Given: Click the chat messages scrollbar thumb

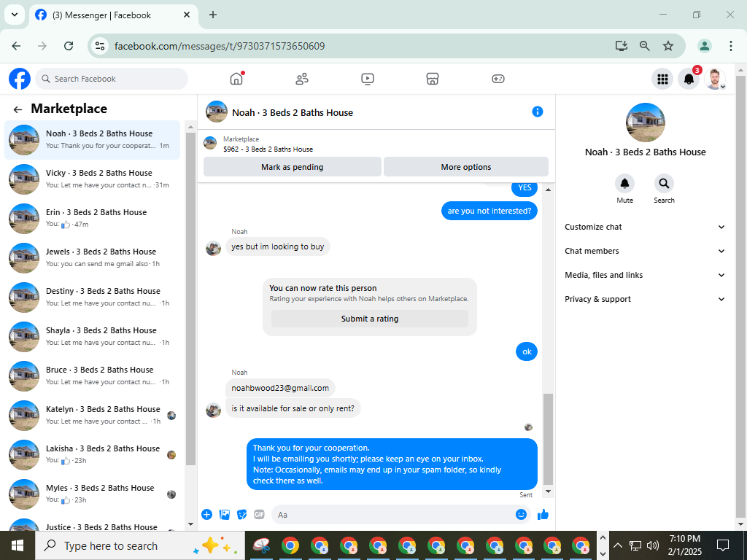Looking at the screenshot, I should tap(548, 439).
